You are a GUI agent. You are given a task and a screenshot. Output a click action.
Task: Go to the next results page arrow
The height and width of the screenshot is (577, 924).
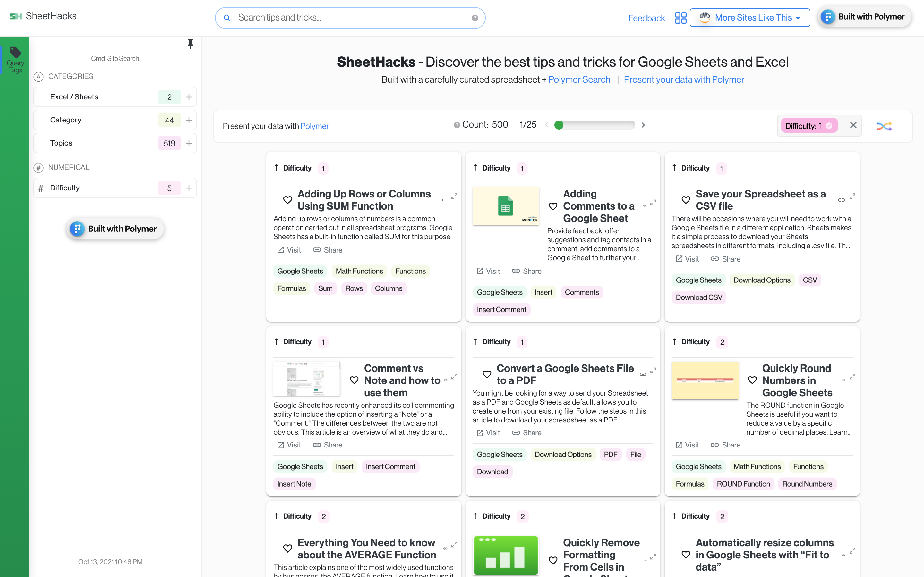pos(643,125)
